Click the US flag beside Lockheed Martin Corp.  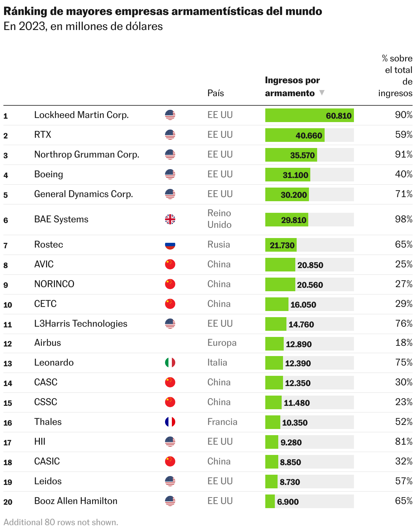click(170, 115)
